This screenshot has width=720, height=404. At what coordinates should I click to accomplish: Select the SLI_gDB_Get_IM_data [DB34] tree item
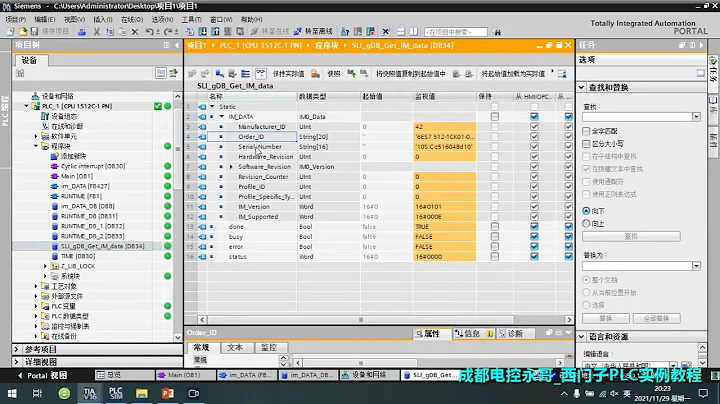102,247
